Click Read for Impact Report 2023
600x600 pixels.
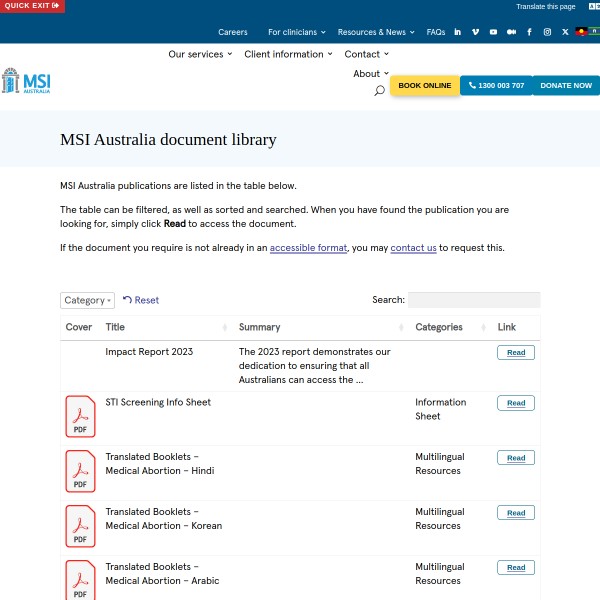point(516,353)
